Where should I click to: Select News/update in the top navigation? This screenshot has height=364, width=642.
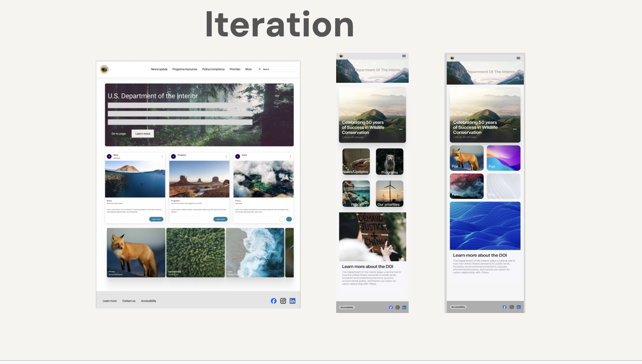coord(159,69)
